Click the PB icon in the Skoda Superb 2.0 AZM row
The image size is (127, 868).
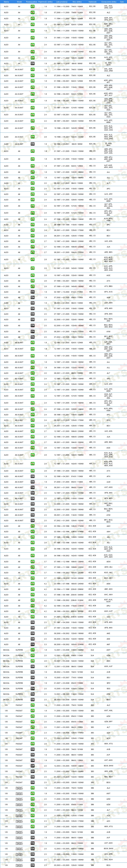33,655
